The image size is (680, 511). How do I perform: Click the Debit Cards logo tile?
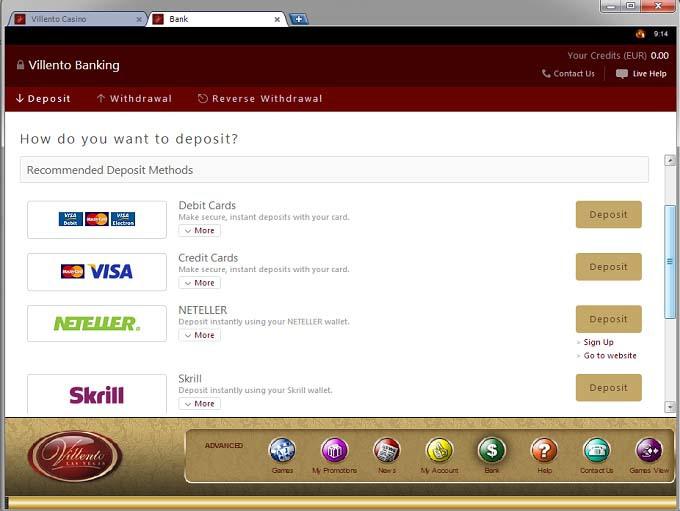tap(97, 219)
